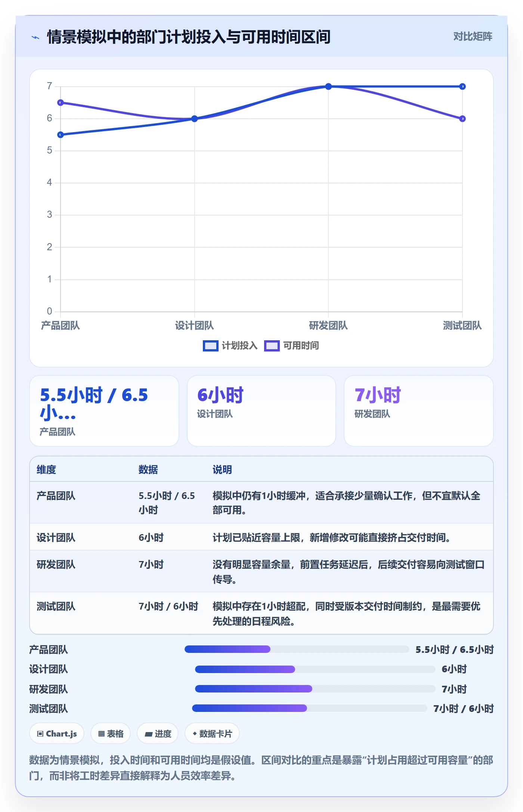Click 计划投入 data point at 测试团队
Image resolution: width=523 pixels, height=812 pixels.
pyautogui.click(x=462, y=87)
